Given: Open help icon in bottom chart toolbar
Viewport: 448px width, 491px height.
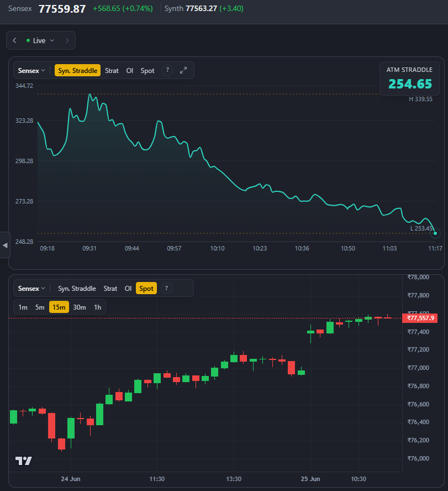Looking at the screenshot, I should tap(166, 288).
